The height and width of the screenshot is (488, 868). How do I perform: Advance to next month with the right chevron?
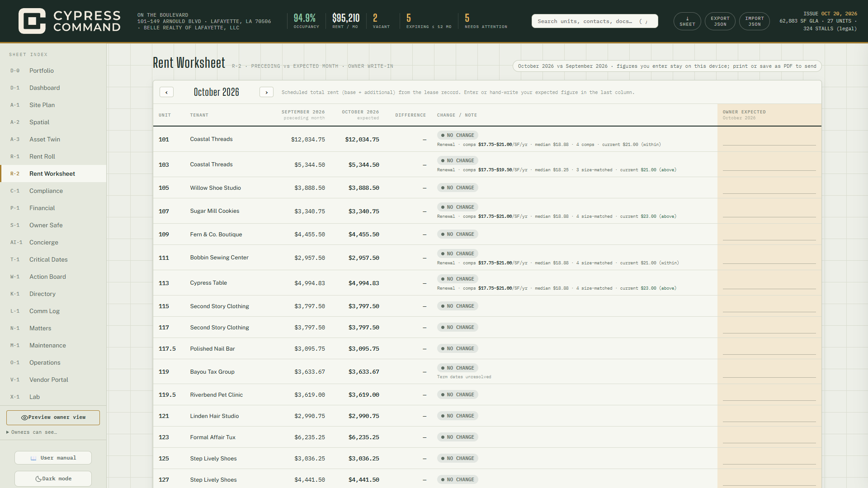point(266,92)
